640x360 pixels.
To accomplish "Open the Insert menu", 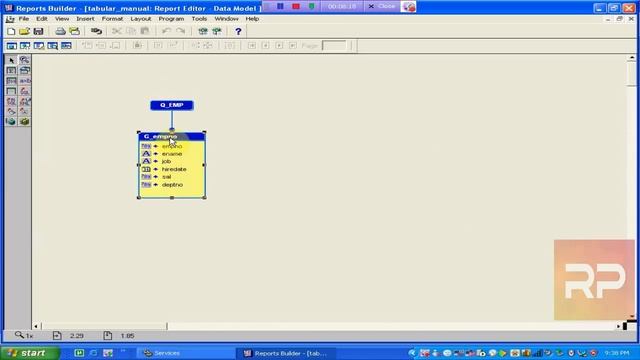I will click(x=85, y=19).
